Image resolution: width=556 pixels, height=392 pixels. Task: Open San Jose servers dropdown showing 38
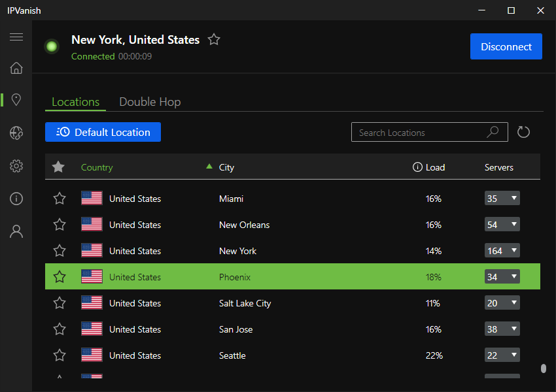point(502,329)
